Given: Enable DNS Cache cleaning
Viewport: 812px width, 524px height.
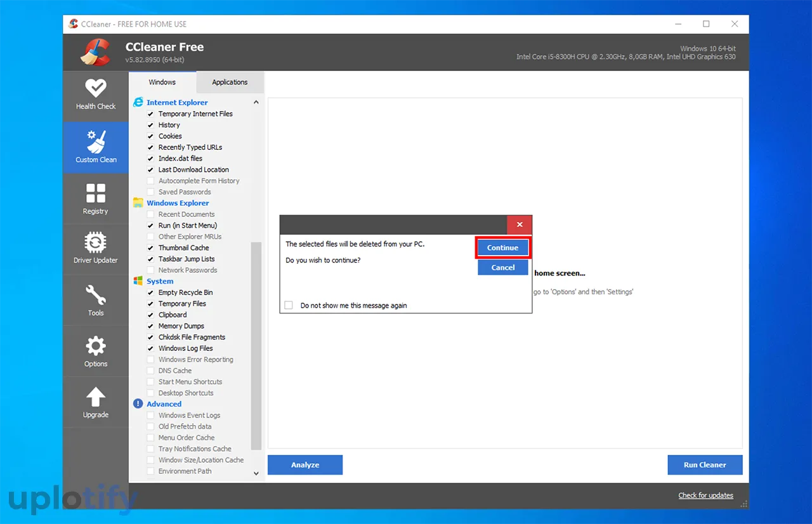Looking at the screenshot, I should pyautogui.click(x=151, y=370).
